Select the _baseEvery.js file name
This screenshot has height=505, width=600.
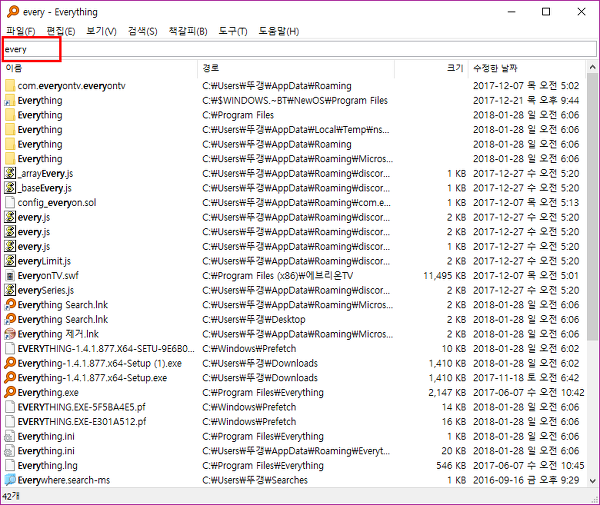[44, 188]
